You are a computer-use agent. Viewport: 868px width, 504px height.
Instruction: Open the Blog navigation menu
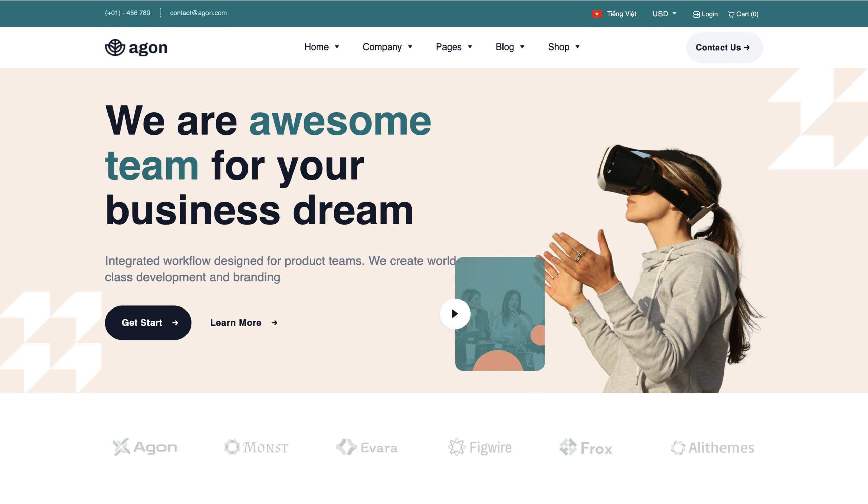pyautogui.click(x=510, y=47)
